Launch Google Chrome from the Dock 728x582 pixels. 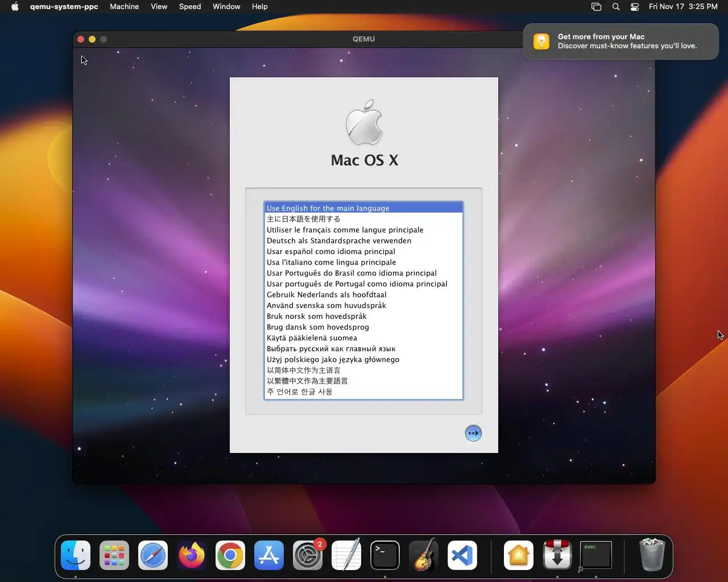(230, 555)
